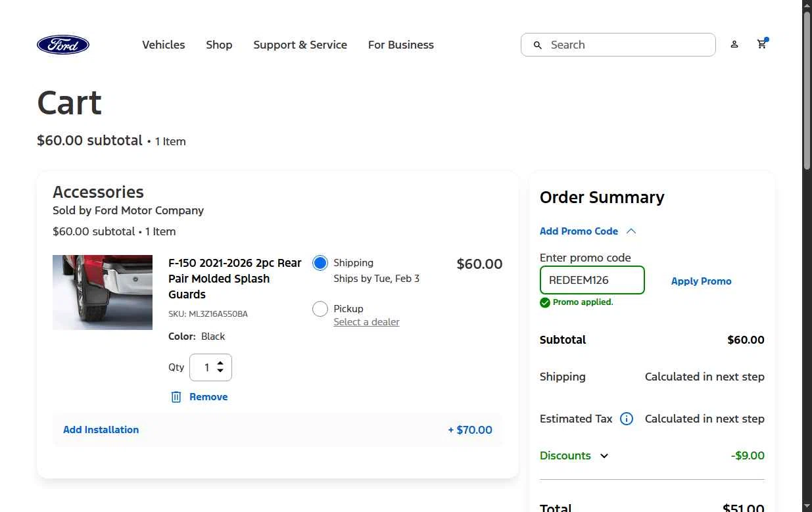
Task: Expand the Discounts breakdown chevron
Action: (604, 455)
